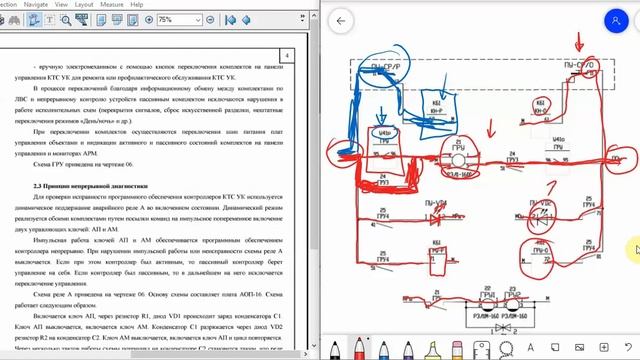Open the blue user account button
This screenshot has width=640, height=360.
click(616, 21)
